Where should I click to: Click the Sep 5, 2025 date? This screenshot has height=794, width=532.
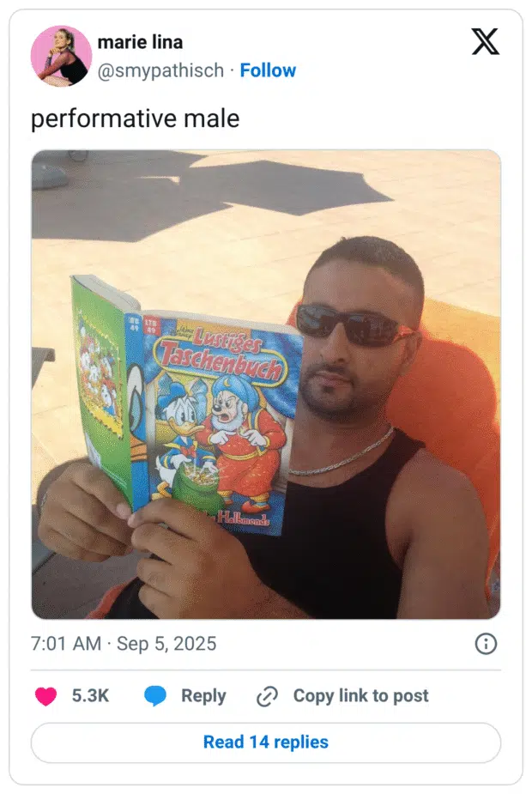pos(166,644)
